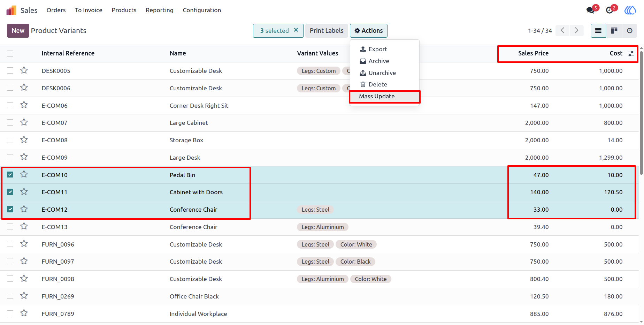Check the FURN_0269 Office Chair Black checkbox
Viewport: 644px width, 325px height.
click(x=10, y=296)
